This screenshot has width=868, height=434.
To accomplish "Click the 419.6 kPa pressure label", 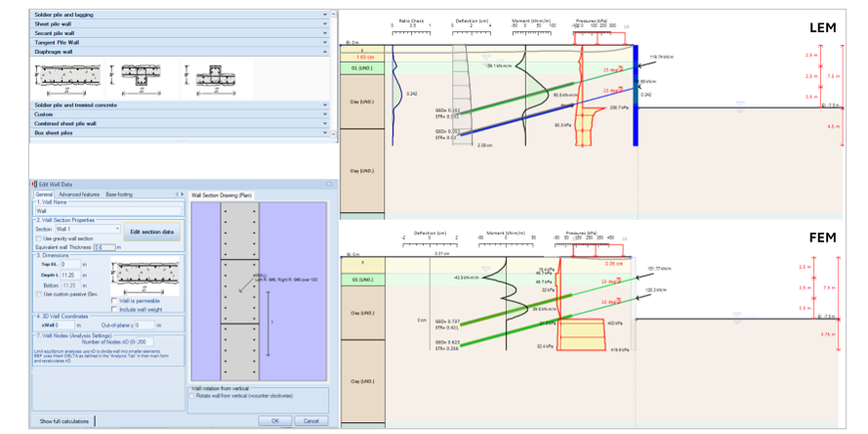I will coord(620,350).
